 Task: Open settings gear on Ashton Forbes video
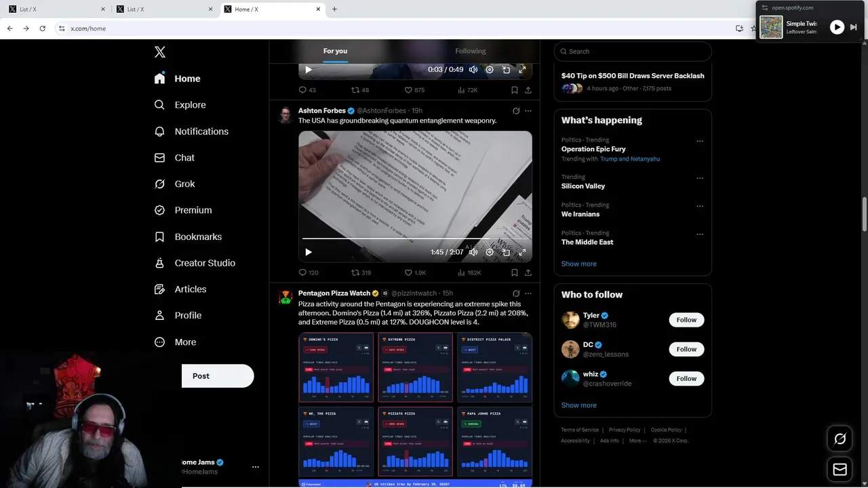pyautogui.click(x=490, y=252)
